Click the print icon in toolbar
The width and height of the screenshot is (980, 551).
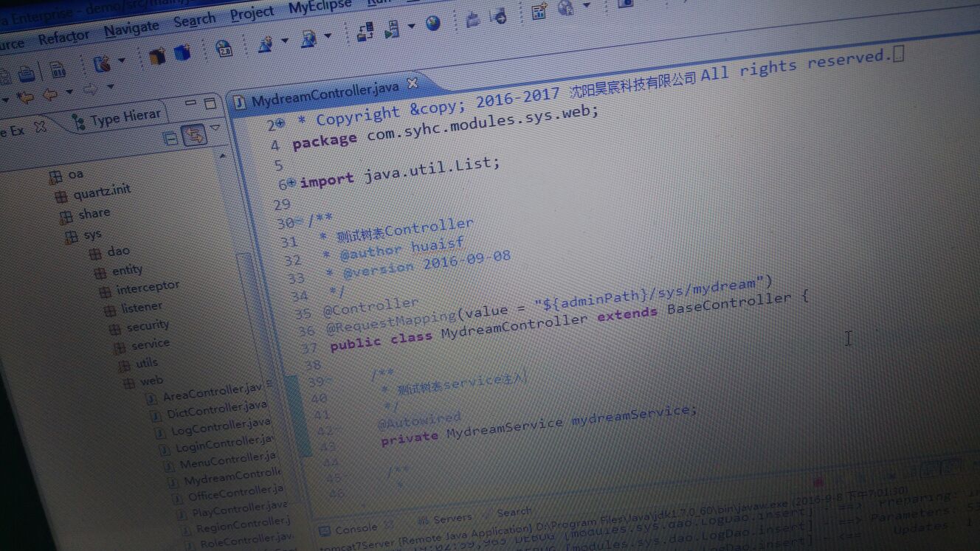[27, 74]
